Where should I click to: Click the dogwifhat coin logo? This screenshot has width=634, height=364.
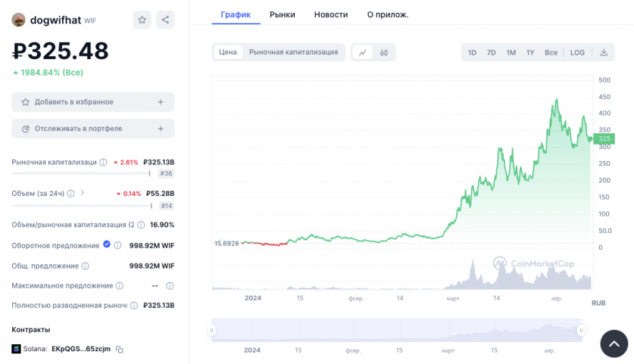pos(18,20)
